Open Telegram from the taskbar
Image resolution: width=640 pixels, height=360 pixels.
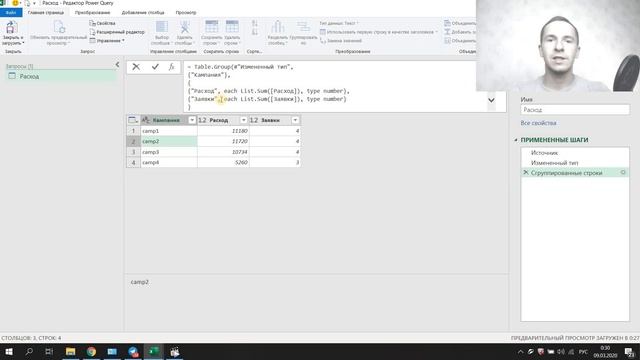point(133,351)
